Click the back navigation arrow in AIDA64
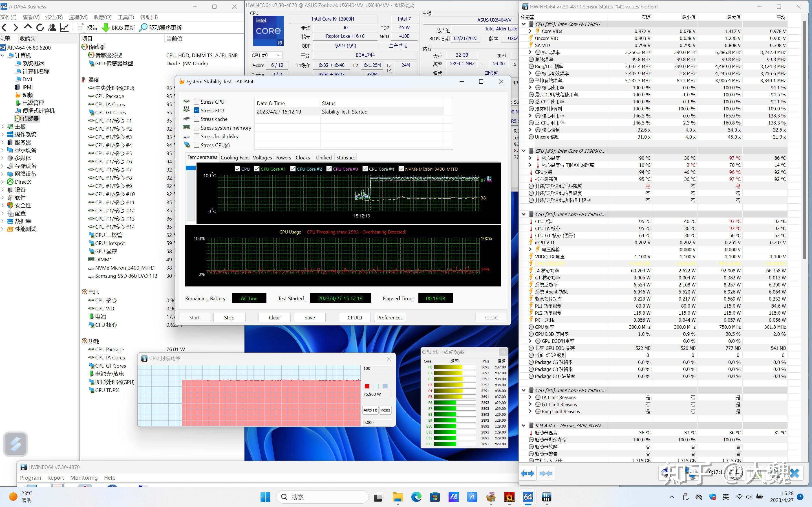 coord(4,28)
